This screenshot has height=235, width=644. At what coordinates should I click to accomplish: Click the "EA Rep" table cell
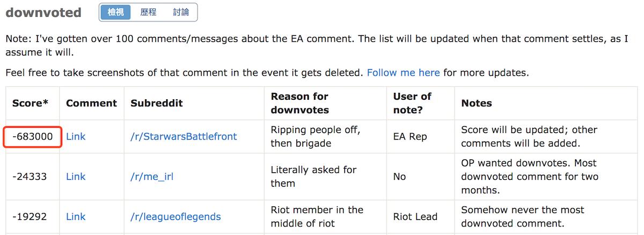pyautogui.click(x=410, y=137)
